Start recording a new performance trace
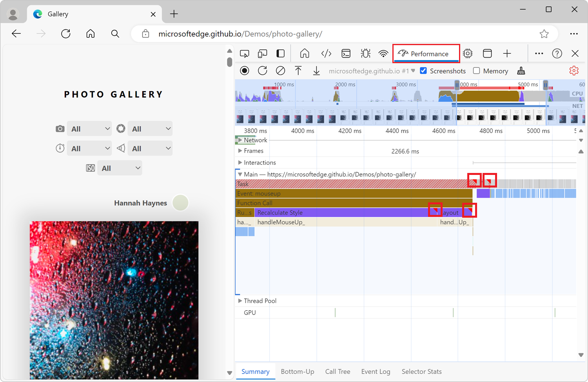 click(x=244, y=71)
